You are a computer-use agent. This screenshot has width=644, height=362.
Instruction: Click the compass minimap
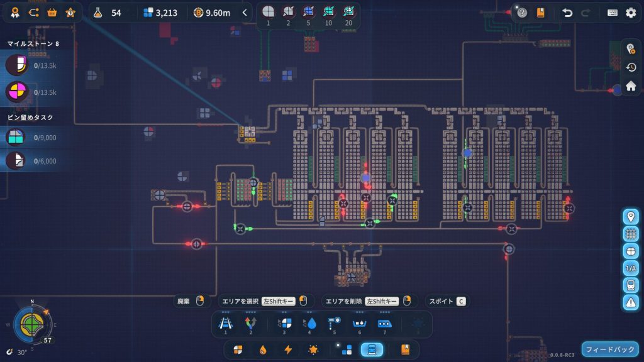tap(30, 324)
